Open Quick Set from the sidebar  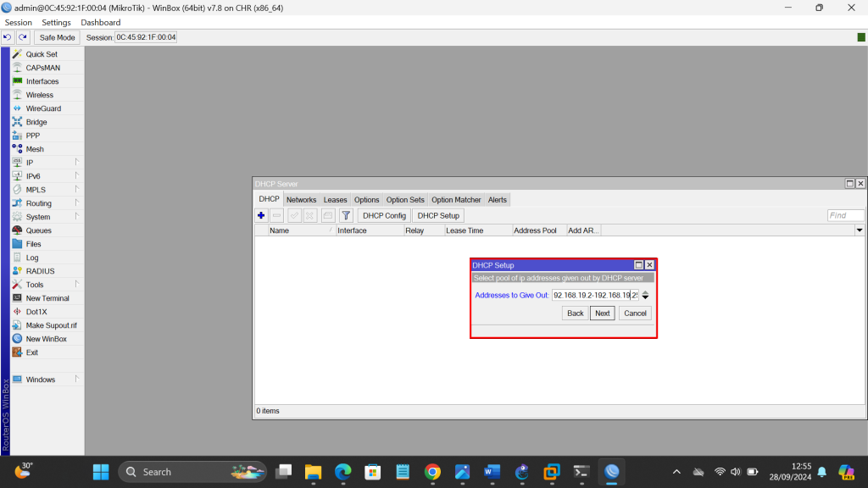(x=41, y=54)
